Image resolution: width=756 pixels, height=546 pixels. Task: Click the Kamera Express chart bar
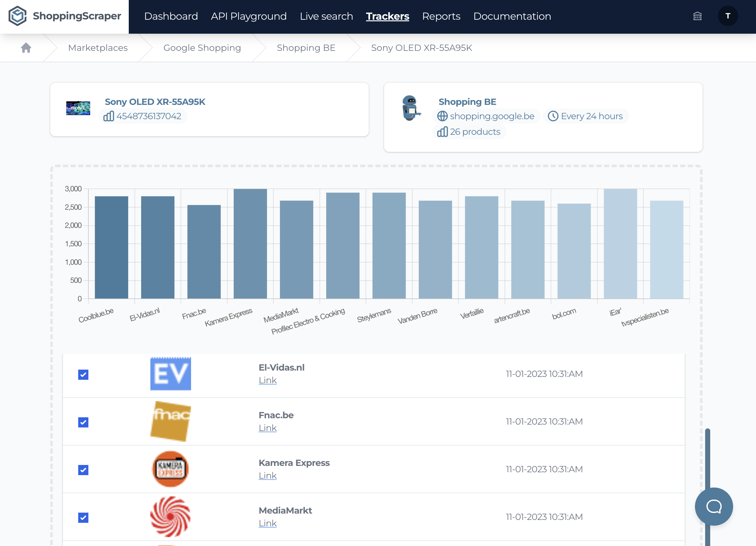pyautogui.click(x=250, y=243)
